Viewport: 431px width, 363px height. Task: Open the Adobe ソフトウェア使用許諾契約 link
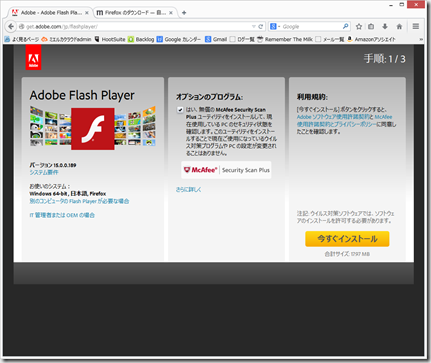click(333, 117)
